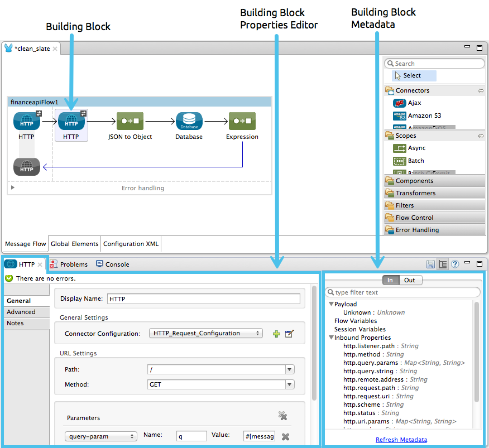Click the Refresh Metadata link

(x=401, y=440)
